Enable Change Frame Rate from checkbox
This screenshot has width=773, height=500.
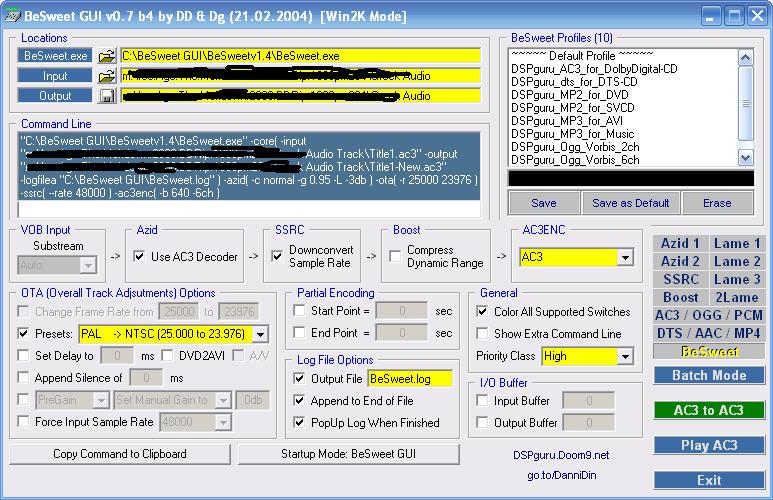[x=23, y=311]
